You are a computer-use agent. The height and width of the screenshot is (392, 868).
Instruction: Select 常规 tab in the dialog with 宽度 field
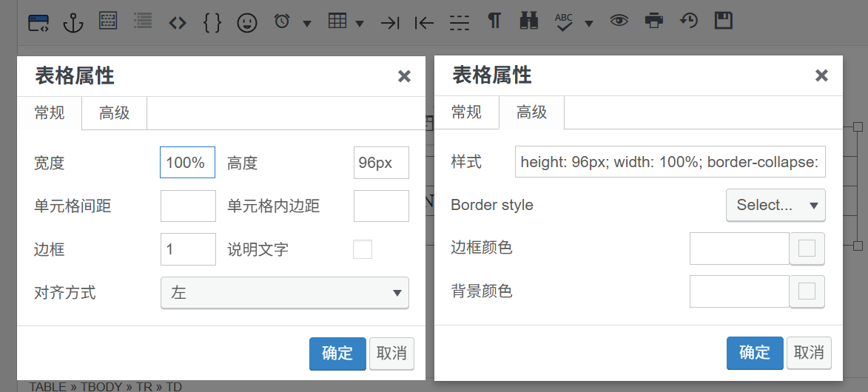coord(50,113)
